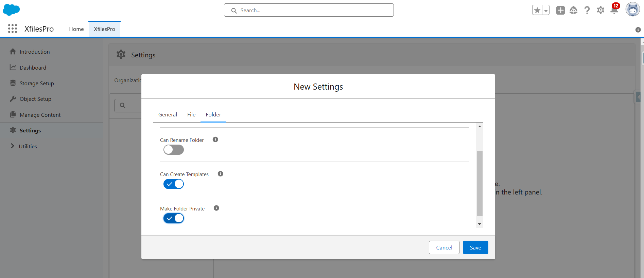
Task: Click the Can Create Templates label
Action: (184, 174)
